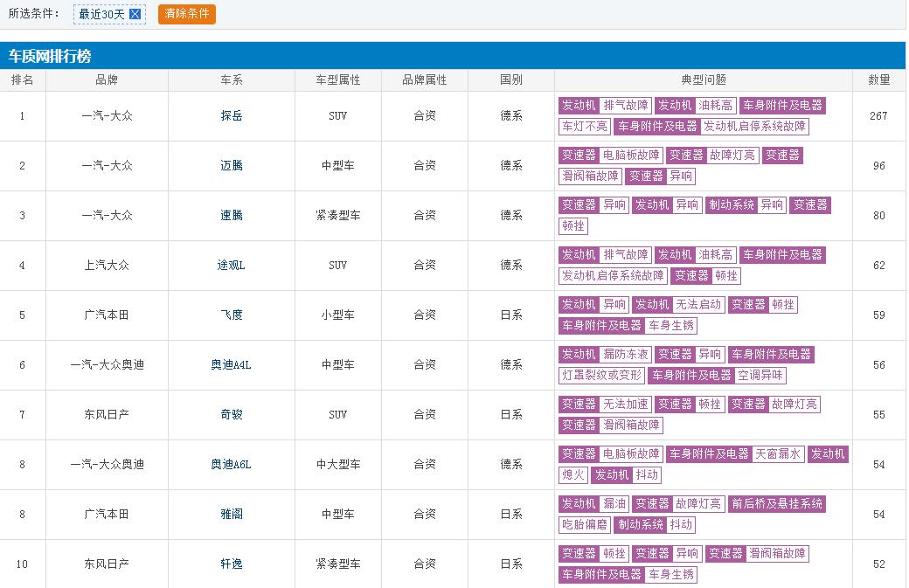Click 顿挫 tag in 速腾 row

tap(573, 226)
